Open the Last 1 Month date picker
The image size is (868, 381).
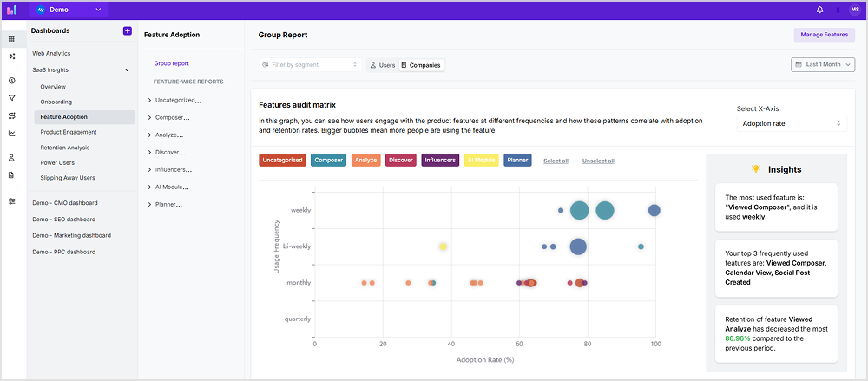(x=823, y=65)
